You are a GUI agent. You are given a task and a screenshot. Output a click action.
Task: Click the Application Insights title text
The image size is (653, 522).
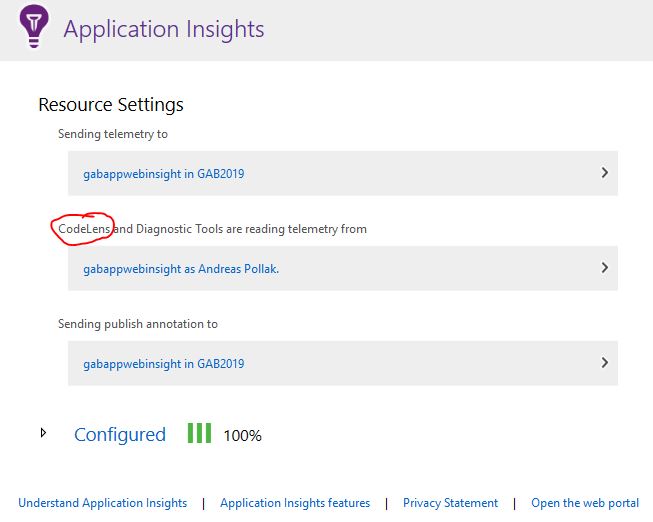click(164, 29)
